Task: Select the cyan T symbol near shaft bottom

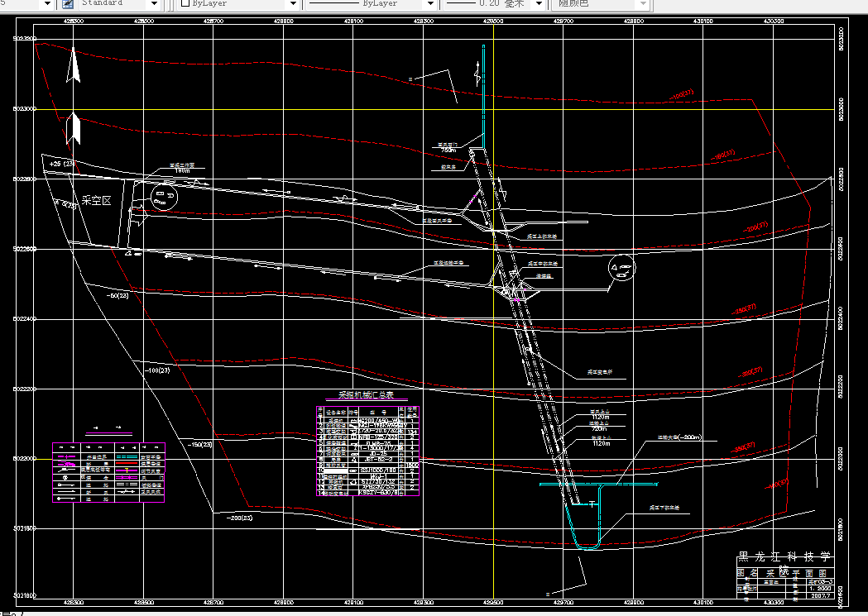Action: click(593, 504)
